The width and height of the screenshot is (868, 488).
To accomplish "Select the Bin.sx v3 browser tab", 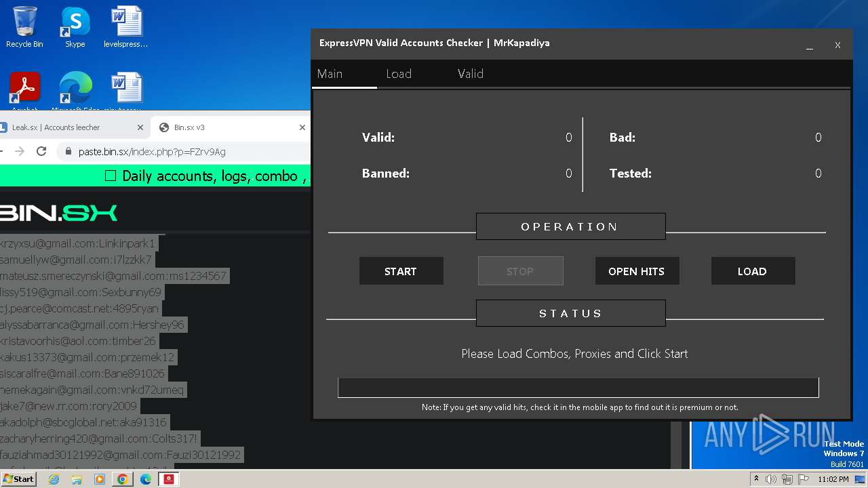I will pyautogui.click(x=231, y=127).
